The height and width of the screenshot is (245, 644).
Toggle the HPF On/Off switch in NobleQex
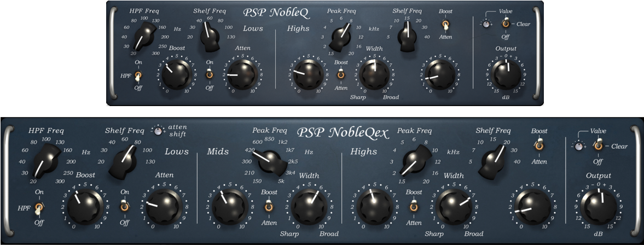pyautogui.click(x=39, y=209)
